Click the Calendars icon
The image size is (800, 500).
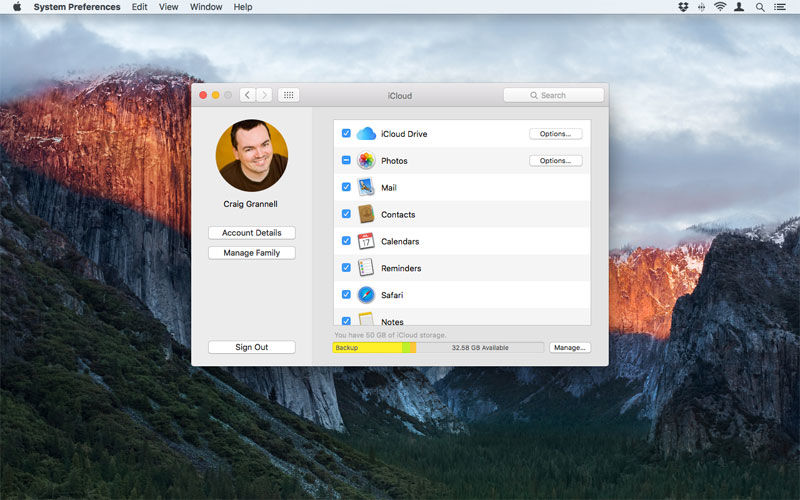tap(366, 241)
